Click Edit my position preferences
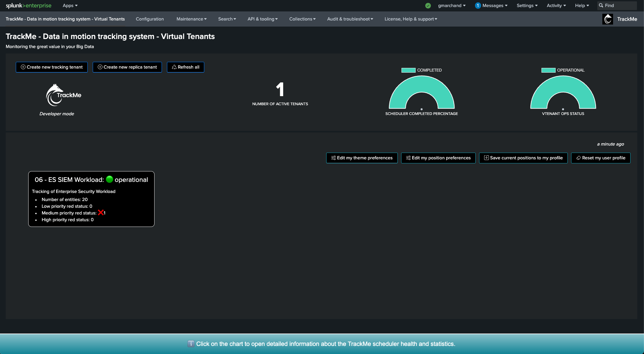Screen dimensions: 644x354 438,158
